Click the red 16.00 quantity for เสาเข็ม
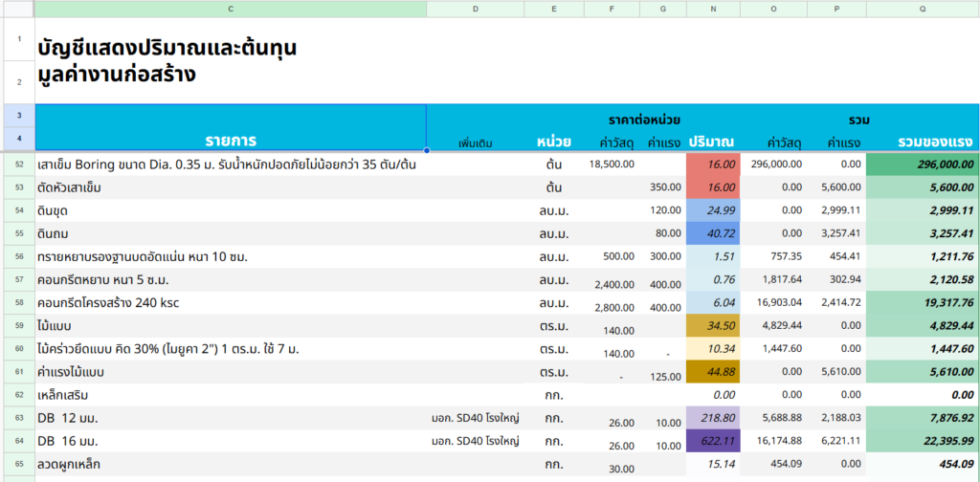The height and width of the screenshot is (482, 980). (713, 164)
